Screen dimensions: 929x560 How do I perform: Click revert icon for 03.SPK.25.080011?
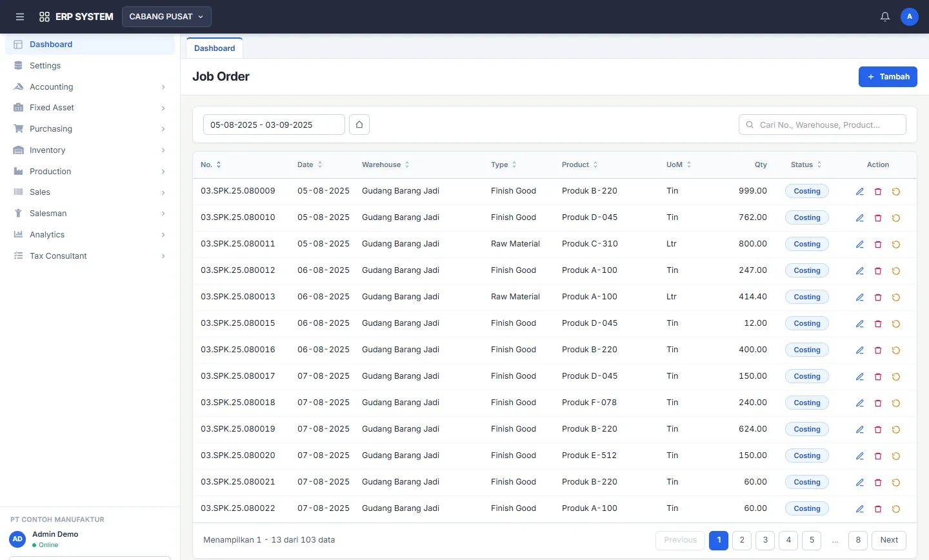896,245
